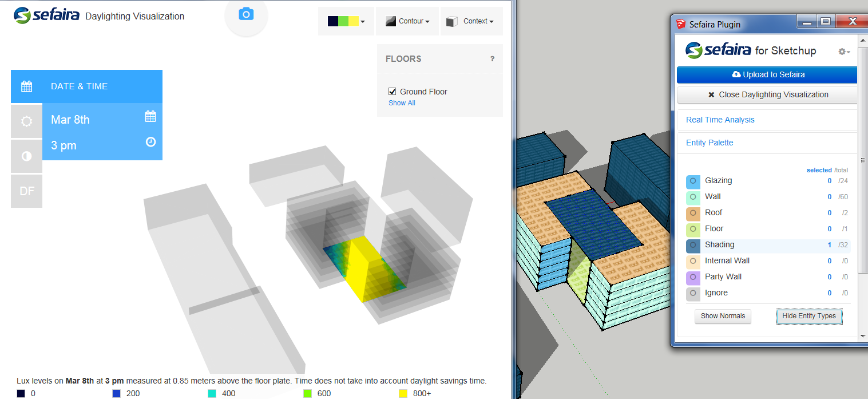This screenshot has height=399, width=868.
Task: Click the Mar 8th date value
Action: tap(70, 120)
